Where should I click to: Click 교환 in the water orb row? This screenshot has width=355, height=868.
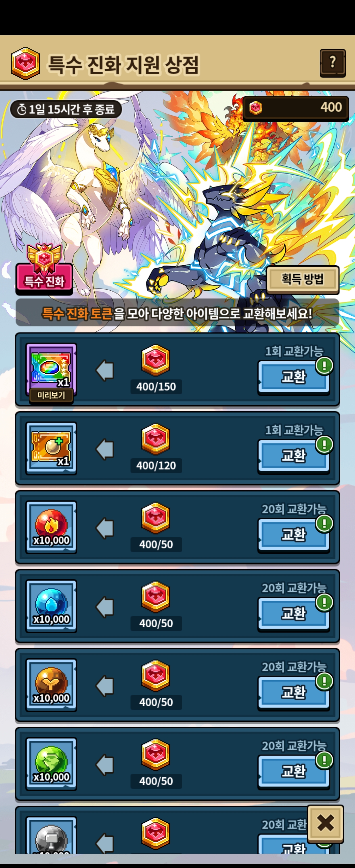(294, 614)
